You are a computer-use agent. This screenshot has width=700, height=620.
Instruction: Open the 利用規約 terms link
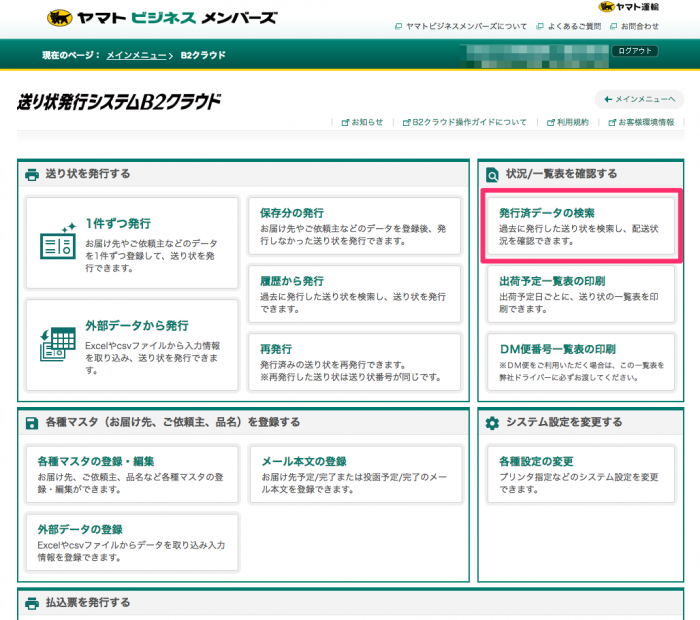tap(573, 122)
